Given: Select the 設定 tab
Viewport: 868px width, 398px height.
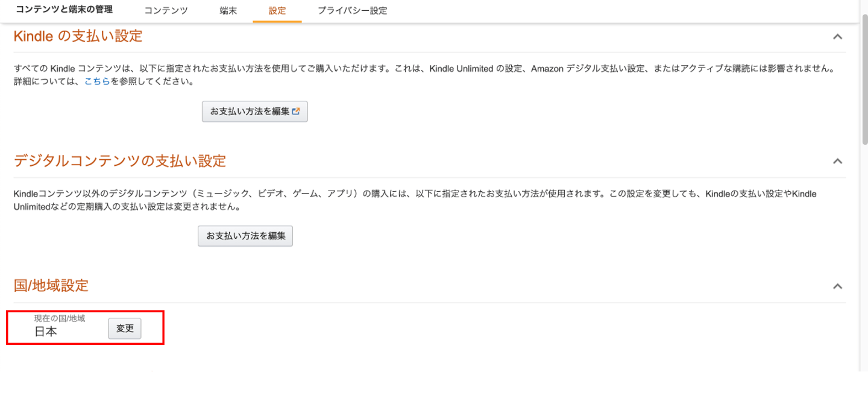Looking at the screenshot, I should click(x=277, y=11).
